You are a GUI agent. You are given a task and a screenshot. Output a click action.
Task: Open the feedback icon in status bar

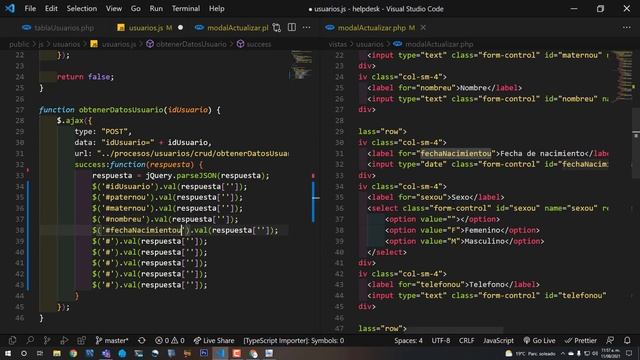610,340
